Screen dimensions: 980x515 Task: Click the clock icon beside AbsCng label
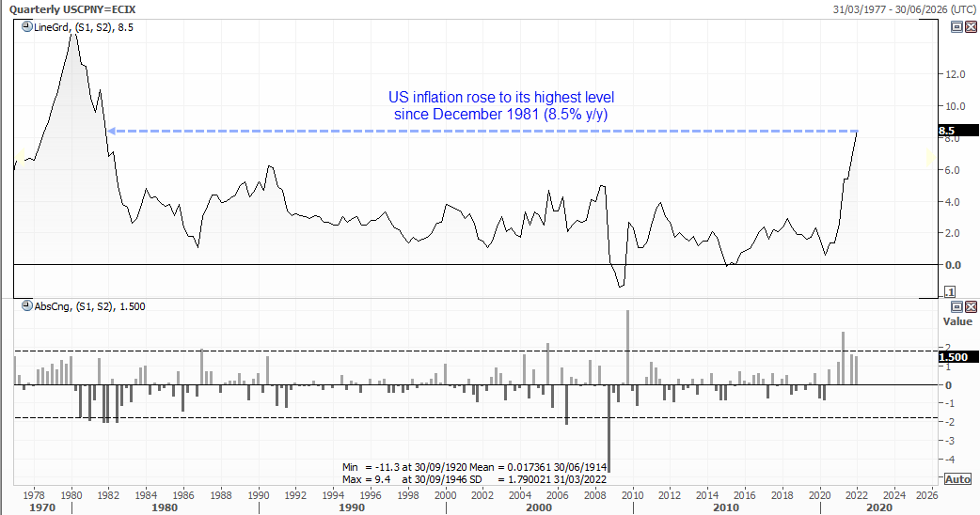pyautogui.click(x=25, y=305)
